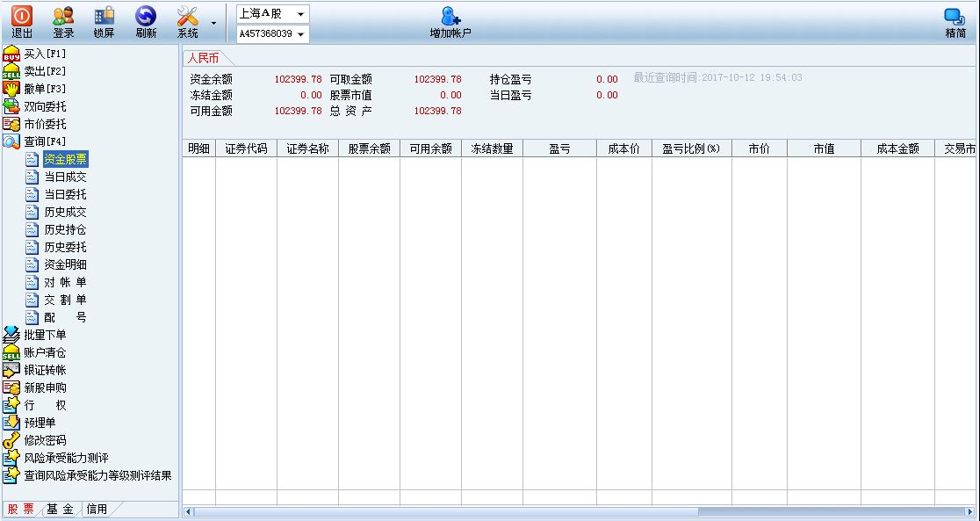The height and width of the screenshot is (521, 980).
Task: Switch to the 股票 bottom tab
Action: click(x=21, y=509)
